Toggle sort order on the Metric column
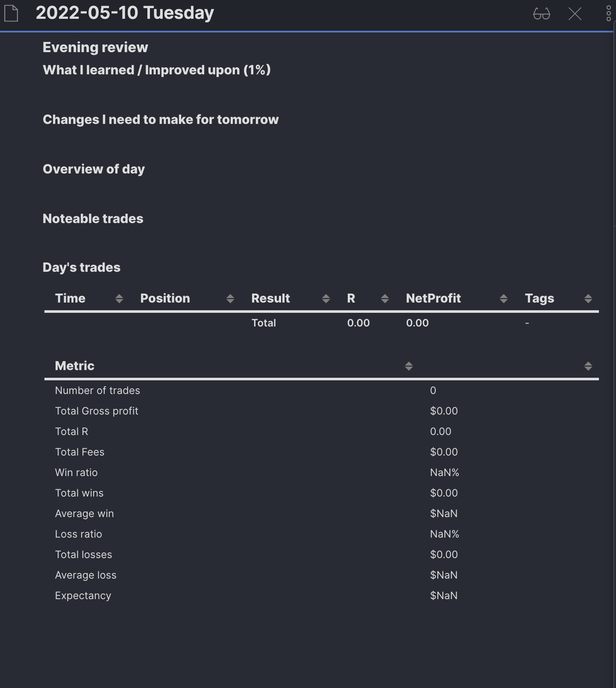 pyautogui.click(x=408, y=366)
